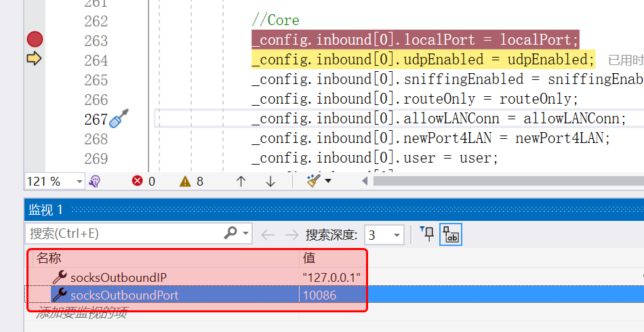Select the socksOutboundIP watch row

119,277
